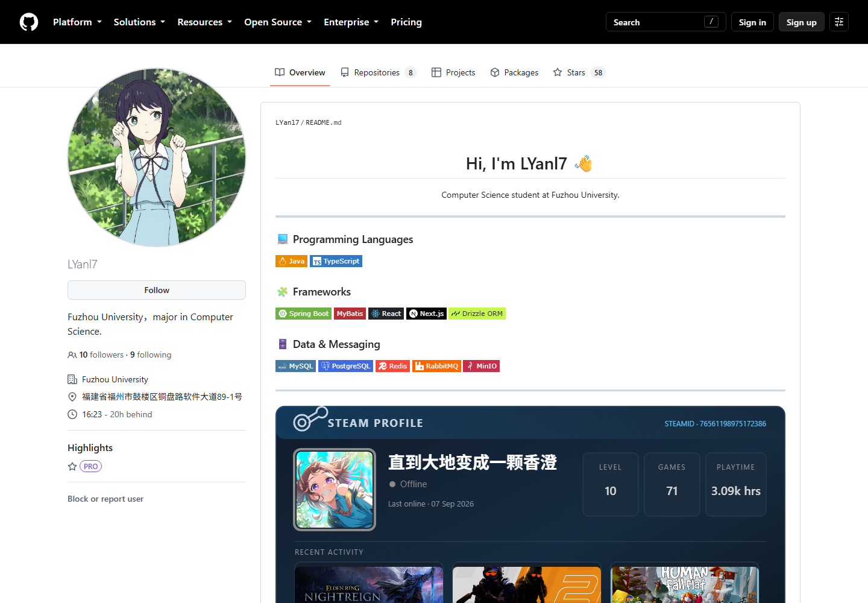Switch to the Packages tab
The height and width of the screenshot is (603, 868).
514,72
